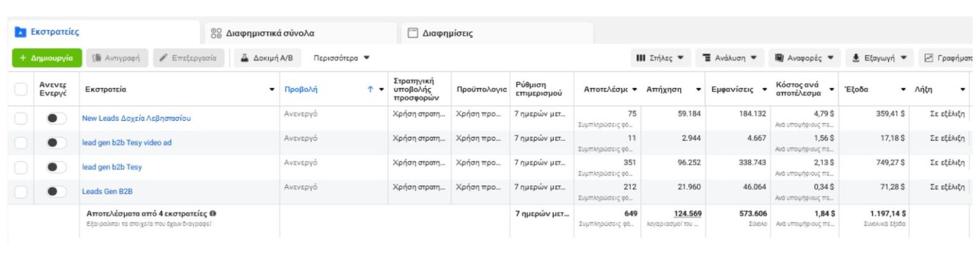Open the Προβολή column dropdown arrow

(x=382, y=90)
